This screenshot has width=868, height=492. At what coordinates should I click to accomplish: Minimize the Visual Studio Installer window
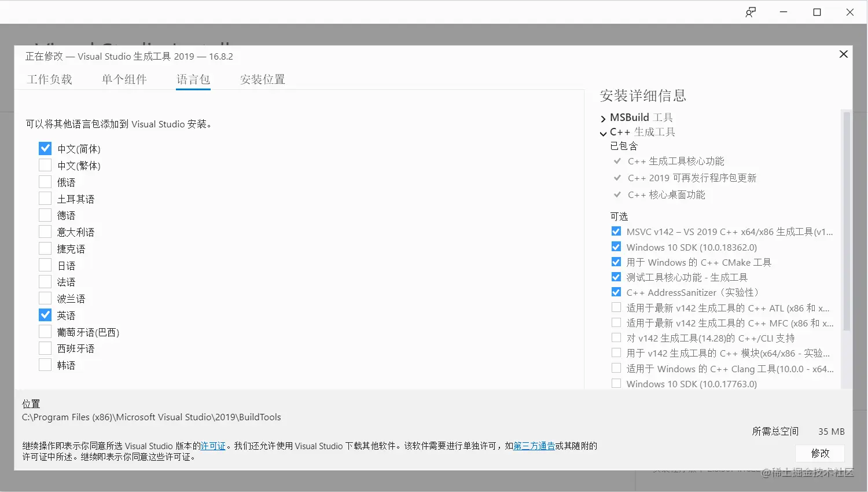pyautogui.click(x=784, y=12)
